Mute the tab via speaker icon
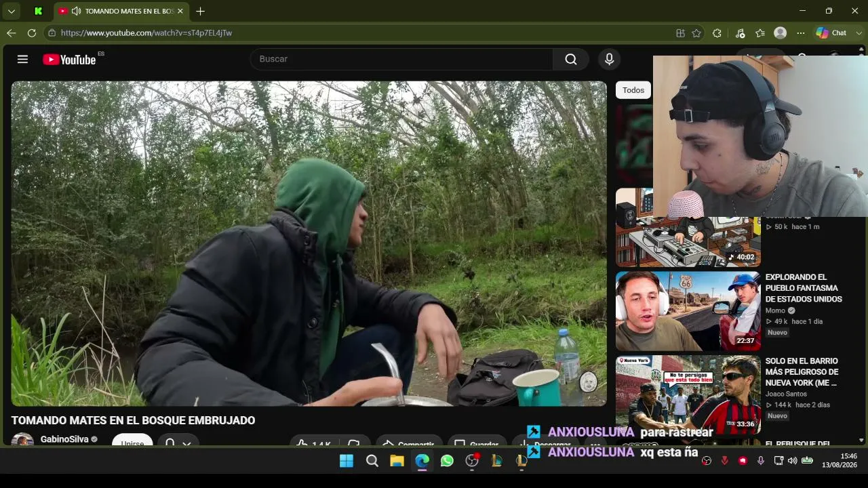The height and width of the screenshot is (488, 868). pos(76,11)
